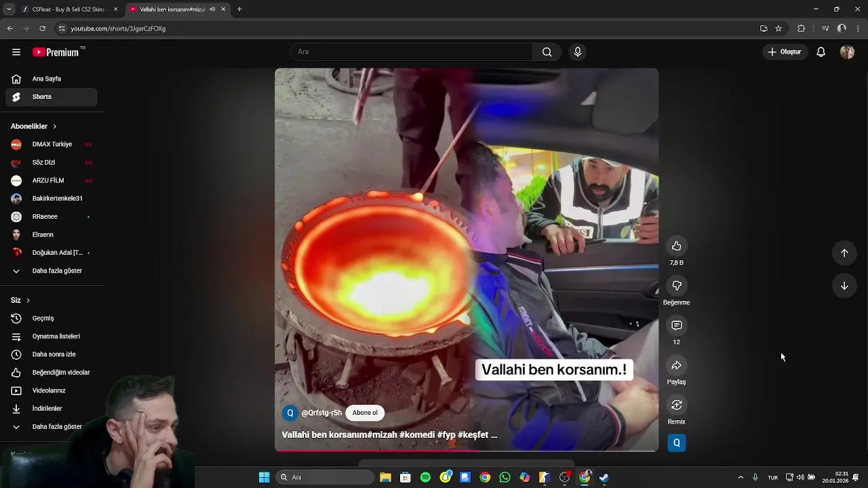The width and height of the screenshot is (868, 488).
Task: Click the Oluştur create button
Action: (785, 52)
